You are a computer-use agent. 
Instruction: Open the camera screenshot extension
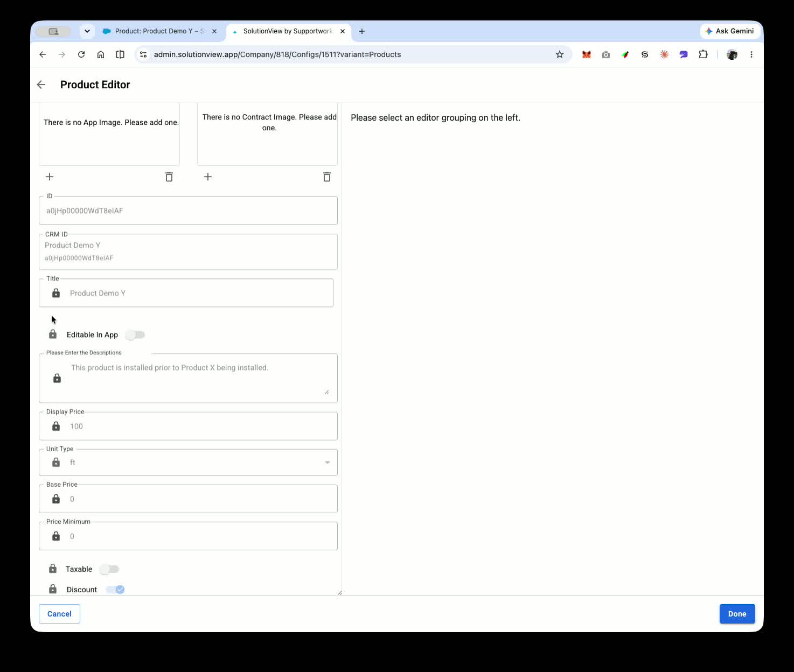606,54
